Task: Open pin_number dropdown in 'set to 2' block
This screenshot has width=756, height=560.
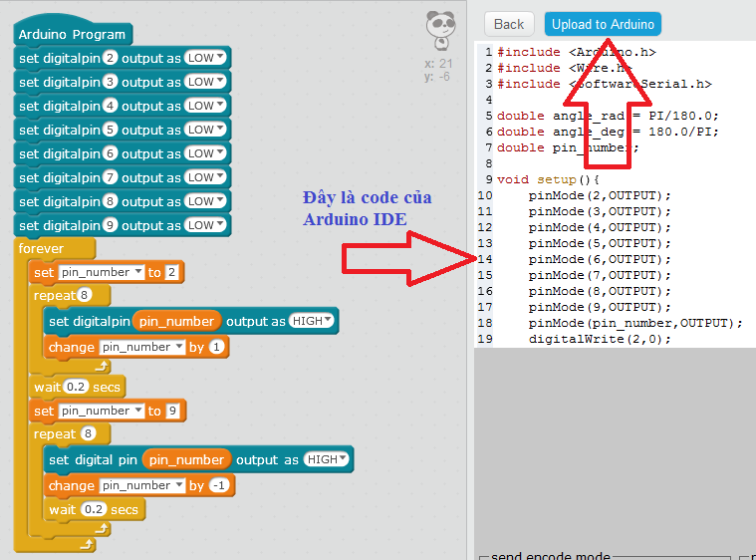Action: point(102,272)
